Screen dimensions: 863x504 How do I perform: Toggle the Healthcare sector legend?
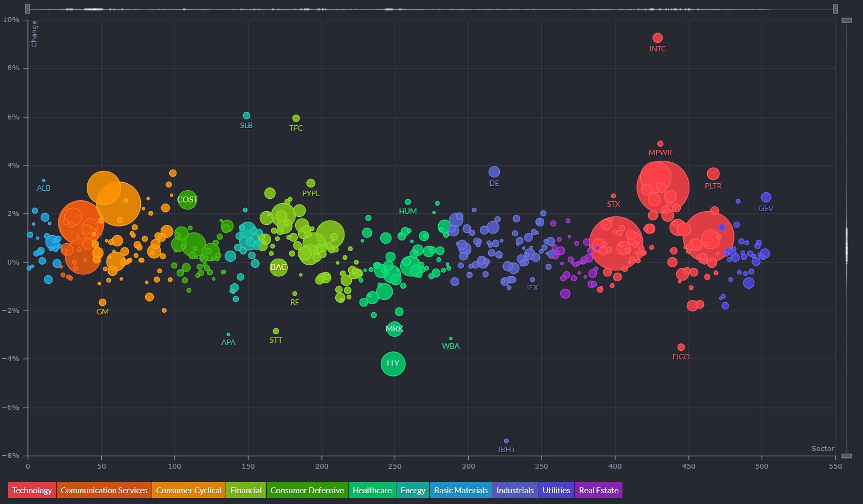click(x=372, y=490)
